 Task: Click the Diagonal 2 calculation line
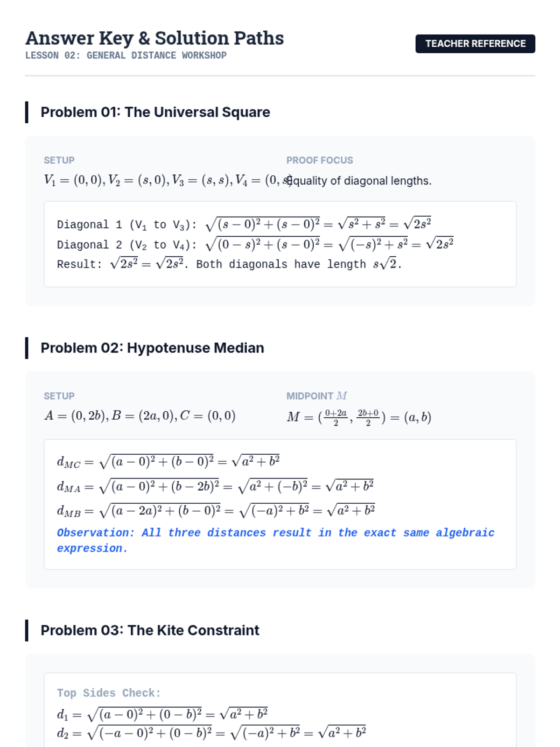click(x=255, y=244)
